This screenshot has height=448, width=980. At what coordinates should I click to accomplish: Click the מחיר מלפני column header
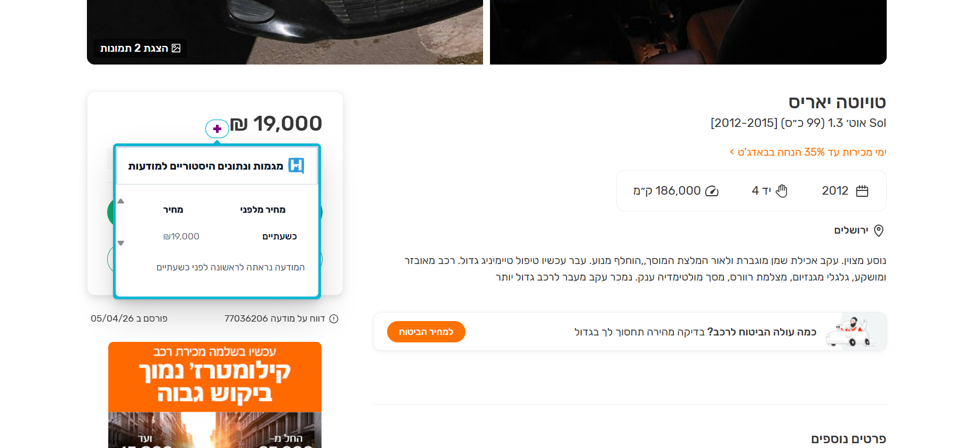pyautogui.click(x=263, y=210)
